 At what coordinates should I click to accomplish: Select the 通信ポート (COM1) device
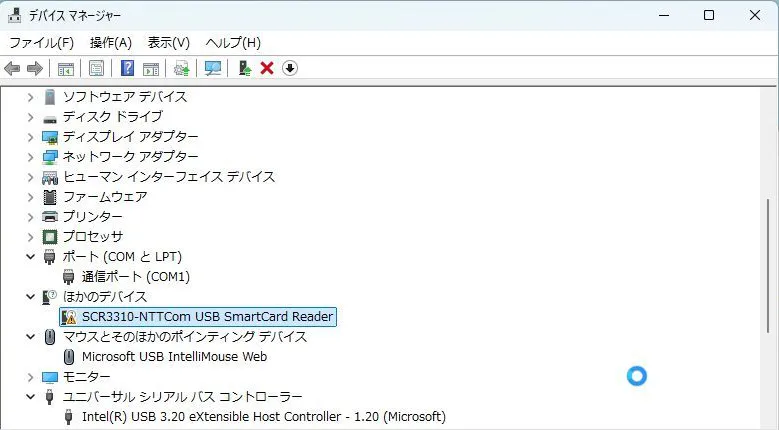pyautogui.click(x=135, y=277)
